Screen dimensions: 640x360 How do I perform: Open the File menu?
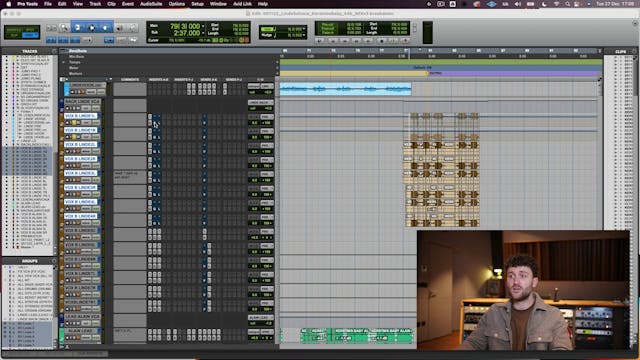click(48, 4)
